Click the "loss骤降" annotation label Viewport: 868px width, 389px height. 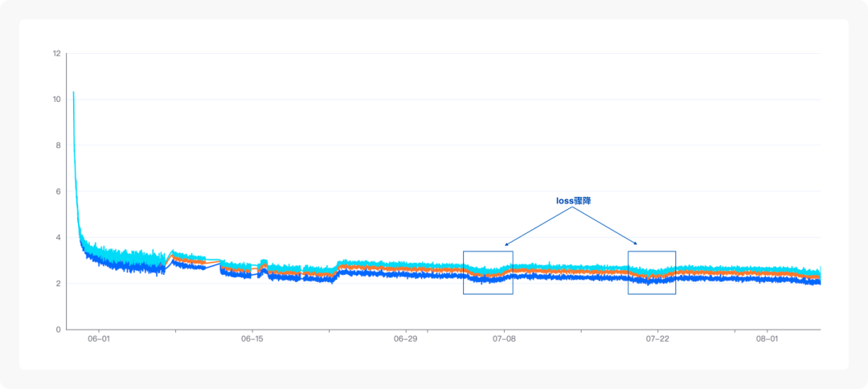[x=574, y=202]
